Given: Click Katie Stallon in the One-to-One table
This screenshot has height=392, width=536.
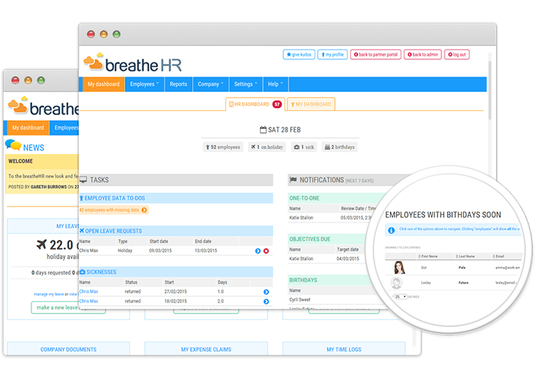Looking at the screenshot, I should (301, 218).
